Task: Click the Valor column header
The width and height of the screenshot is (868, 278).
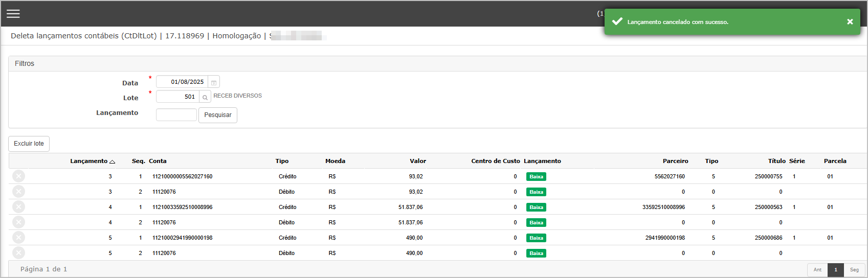Action: (417, 161)
